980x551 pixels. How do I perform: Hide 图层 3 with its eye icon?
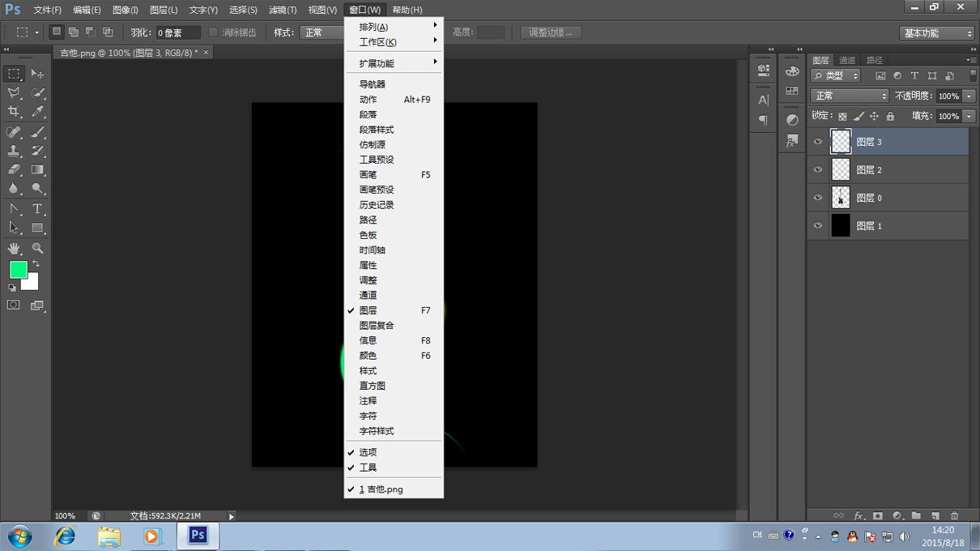point(818,142)
